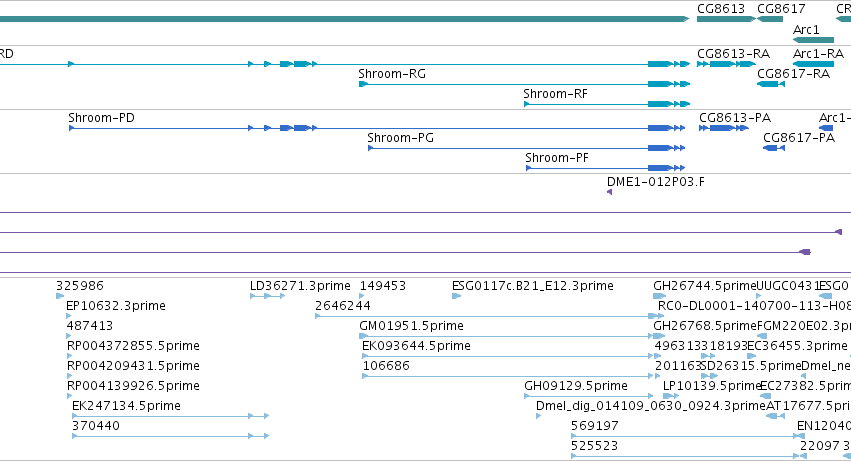Open the GH09129.5prime EST
The height and width of the screenshot is (461, 851).
(x=576, y=386)
